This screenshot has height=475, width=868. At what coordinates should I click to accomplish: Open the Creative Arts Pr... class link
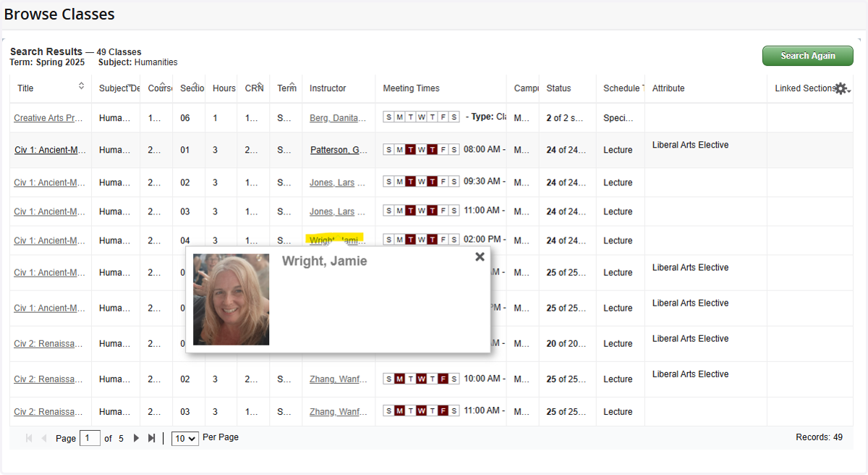coord(48,118)
